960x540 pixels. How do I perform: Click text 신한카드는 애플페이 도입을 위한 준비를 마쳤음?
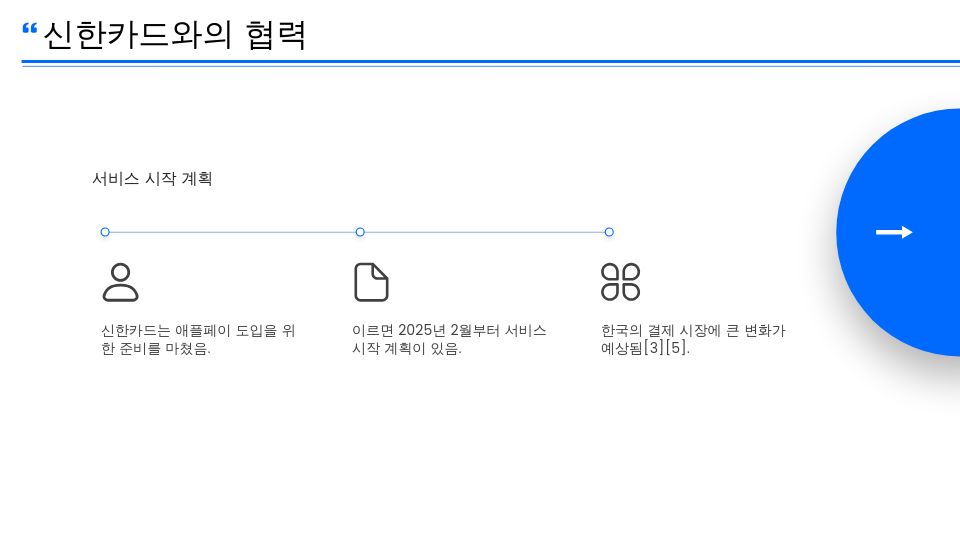pos(198,339)
